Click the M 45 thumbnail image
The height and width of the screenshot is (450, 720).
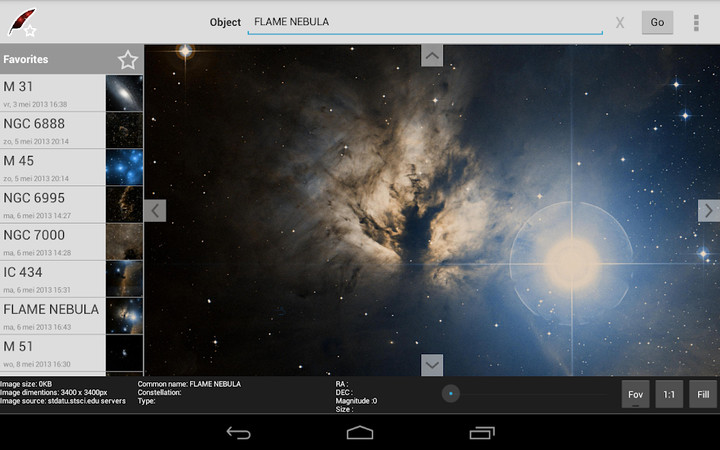point(124,167)
